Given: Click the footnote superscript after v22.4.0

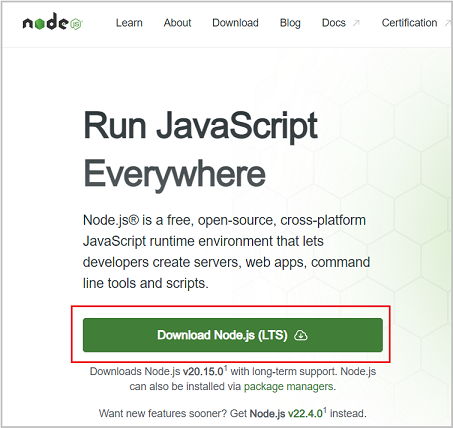Looking at the screenshot, I should 325,410.
